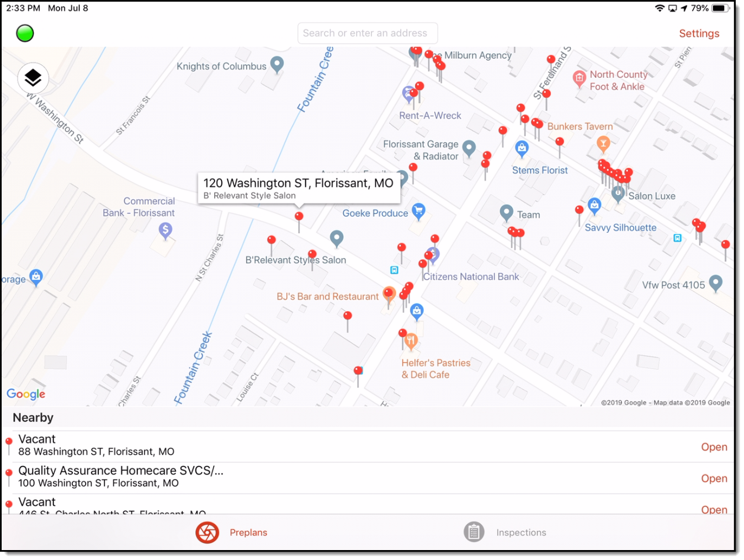Select the Vacant 88 Washington ST row
This screenshot has width=744, height=560.
(368, 446)
